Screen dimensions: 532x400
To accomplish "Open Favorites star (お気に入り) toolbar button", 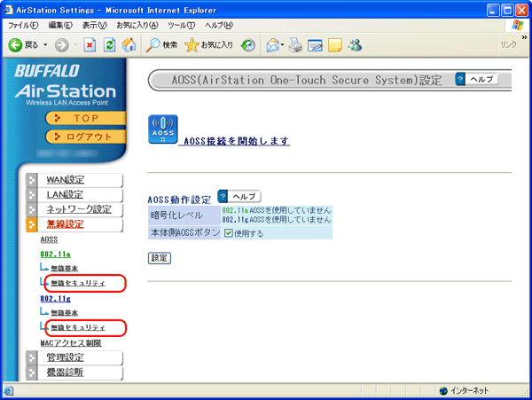I will point(209,45).
